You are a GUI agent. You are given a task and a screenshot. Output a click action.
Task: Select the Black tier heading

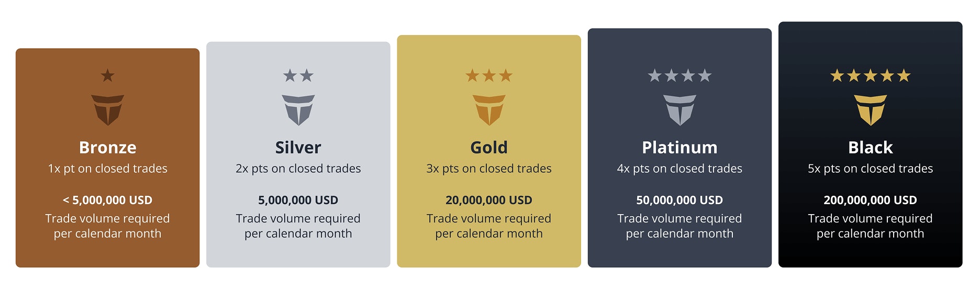pos(870,148)
